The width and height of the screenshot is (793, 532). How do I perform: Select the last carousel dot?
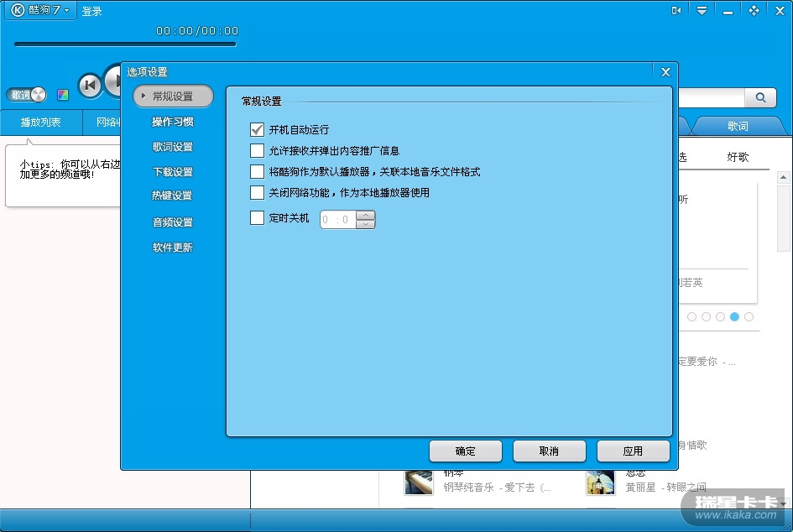click(x=749, y=316)
